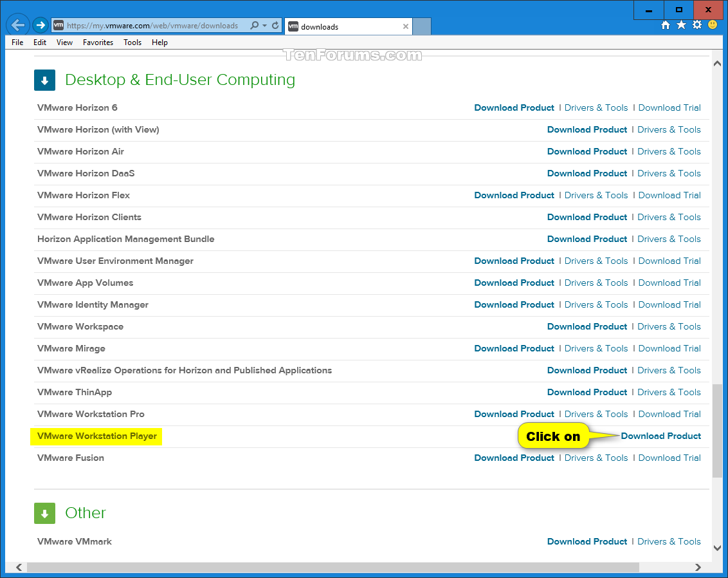This screenshot has width=728, height=578.
Task: Click Download Product for VMware Workstation Pro
Action: pyautogui.click(x=514, y=414)
